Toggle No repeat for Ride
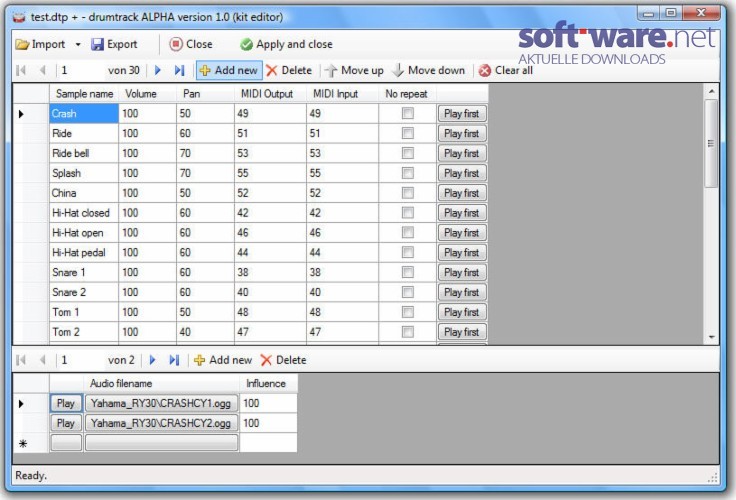Viewport: 736px width, 500px height. [408, 133]
